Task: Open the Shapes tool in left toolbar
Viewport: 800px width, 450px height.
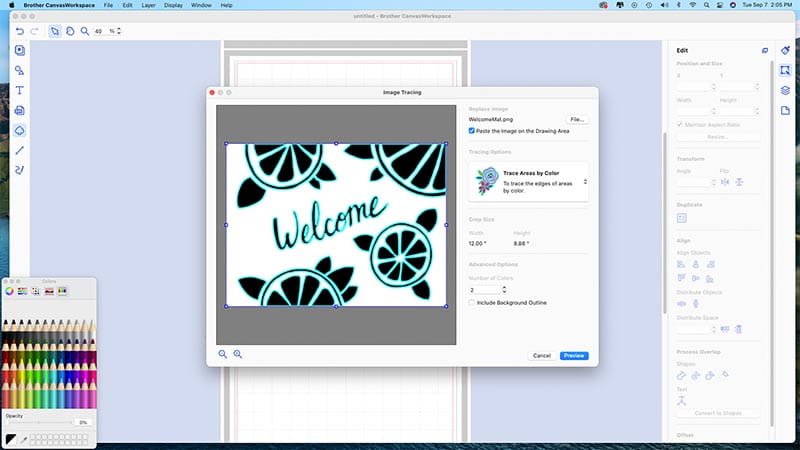Action: (x=20, y=71)
